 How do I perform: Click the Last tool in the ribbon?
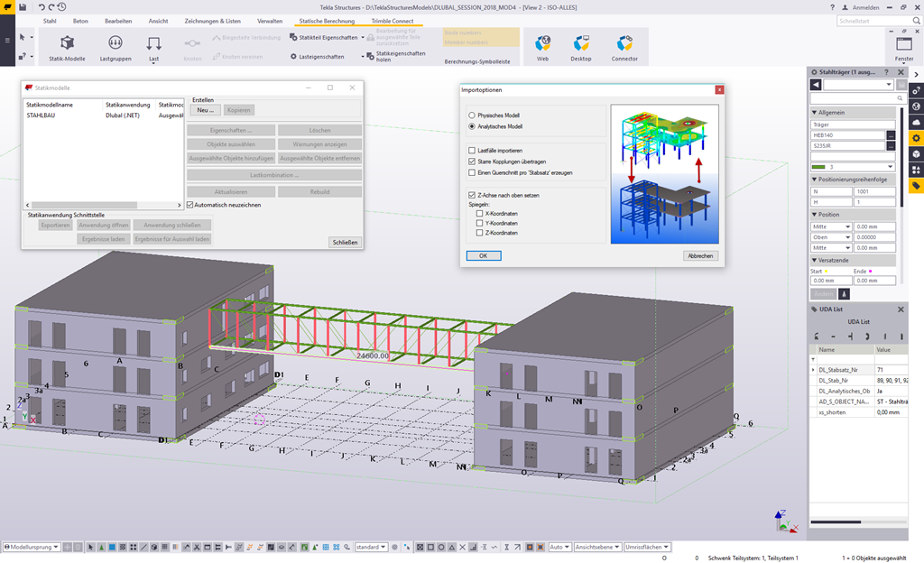[153, 43]
